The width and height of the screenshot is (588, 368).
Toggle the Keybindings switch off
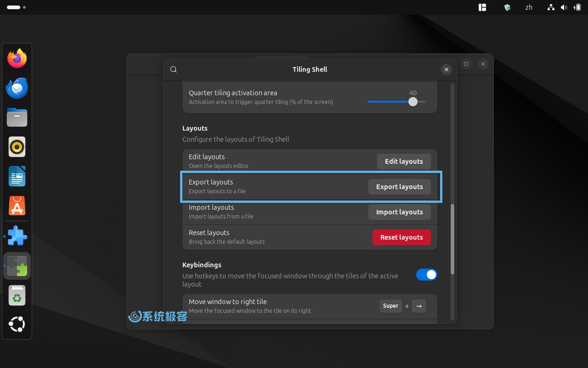[x=427, y=275]
